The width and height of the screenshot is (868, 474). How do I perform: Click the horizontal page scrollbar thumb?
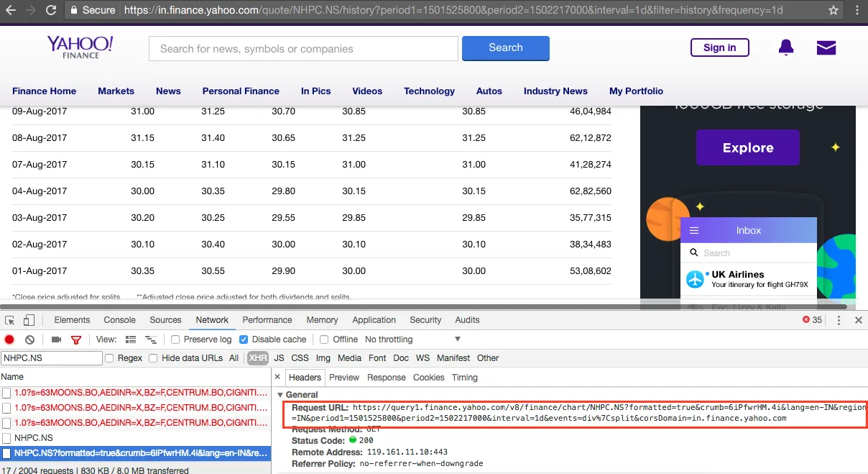[x=424, y=306]
